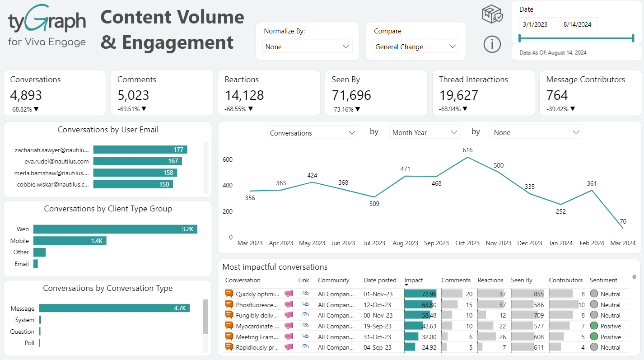Select the pink megaphone icon on the Phosfluoresce row
Image resolution: width=644 pixels, height=360 pixels.
(x=289, y=304)
